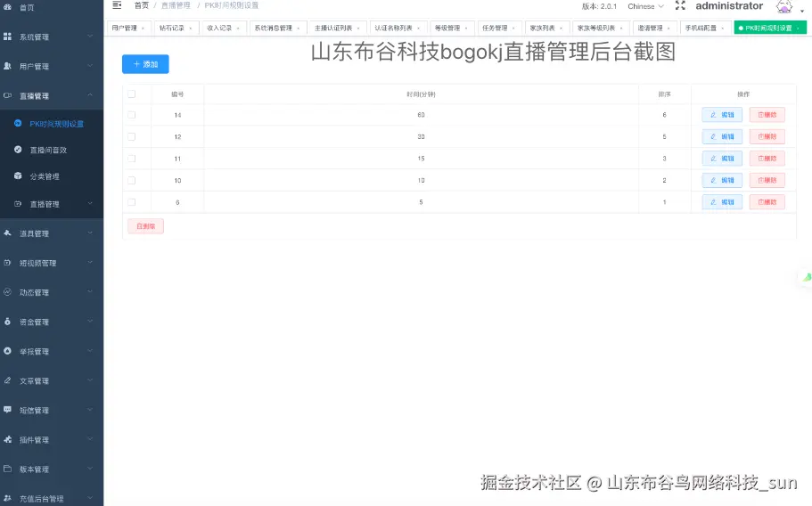Edit the row with 5 minutes

click(x=722, y=202)
